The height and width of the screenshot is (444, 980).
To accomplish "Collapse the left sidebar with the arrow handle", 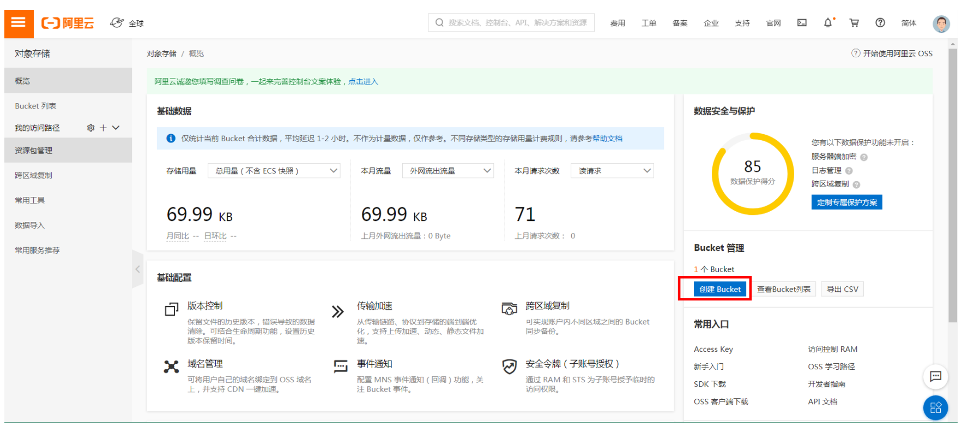I will click(137, 269).
